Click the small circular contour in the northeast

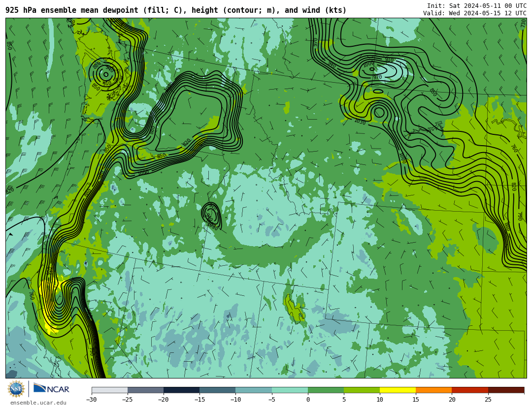tap(379, 112)
